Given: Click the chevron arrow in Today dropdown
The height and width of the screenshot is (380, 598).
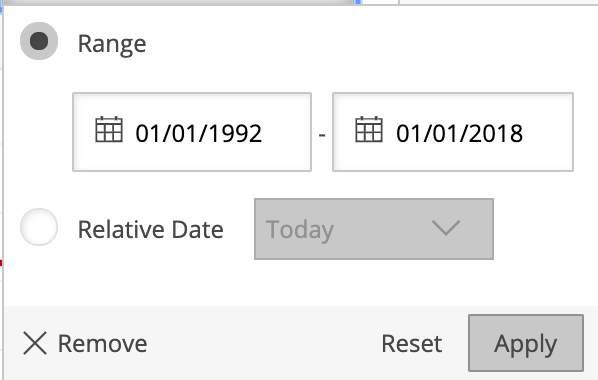Looking at the screenshot, I should click(x=446, y=227).
